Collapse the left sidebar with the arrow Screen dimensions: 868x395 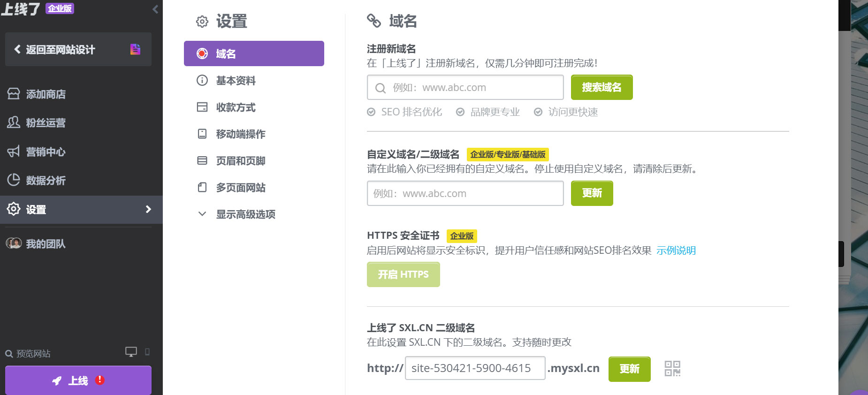pyautogui.click(x=155, y=9)
